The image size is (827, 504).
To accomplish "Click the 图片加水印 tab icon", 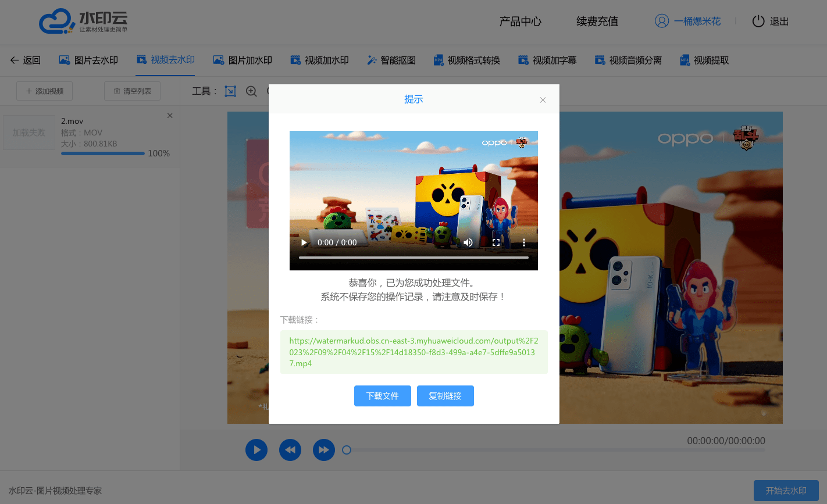I will tap(219, 60).
